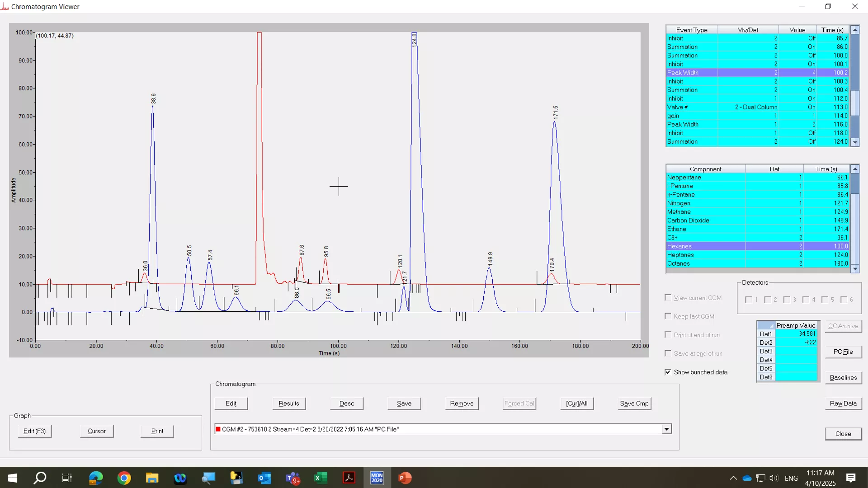The image size is (868, 488).
Task: Launch the MON2020 application from the taskbar
Action: [x=377, y=478]
